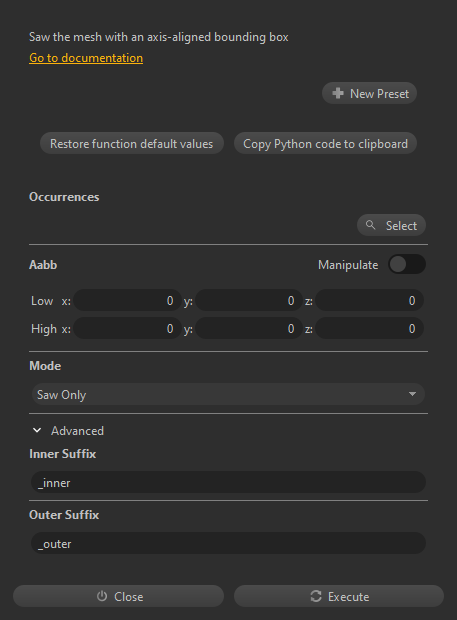
Task: Click the Low y value field
Action: pos(249,301)
